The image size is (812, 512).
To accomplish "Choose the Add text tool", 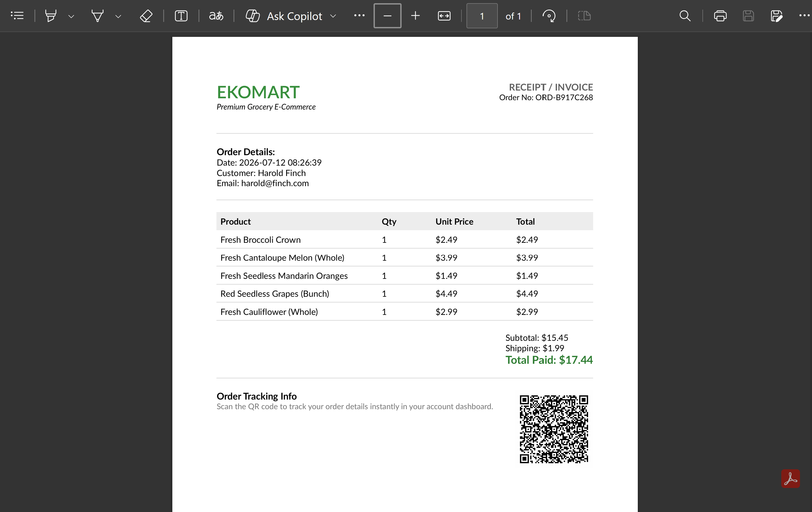I will click(181, 16).
